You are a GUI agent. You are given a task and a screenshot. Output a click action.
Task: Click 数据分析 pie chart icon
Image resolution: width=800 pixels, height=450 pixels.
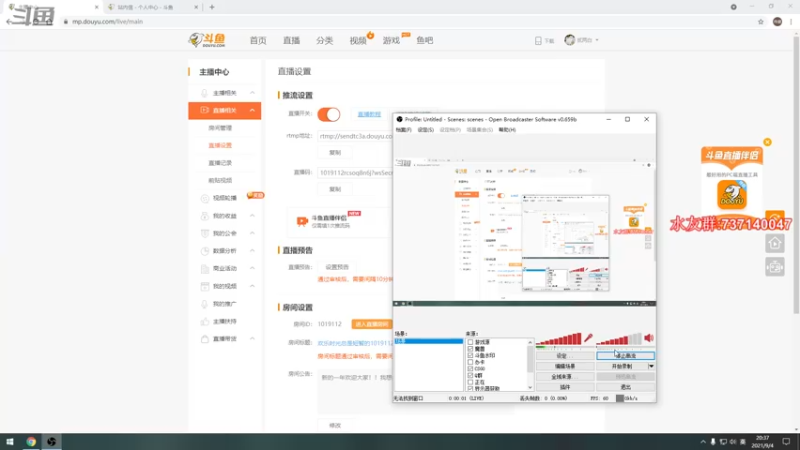coord(205,251)
